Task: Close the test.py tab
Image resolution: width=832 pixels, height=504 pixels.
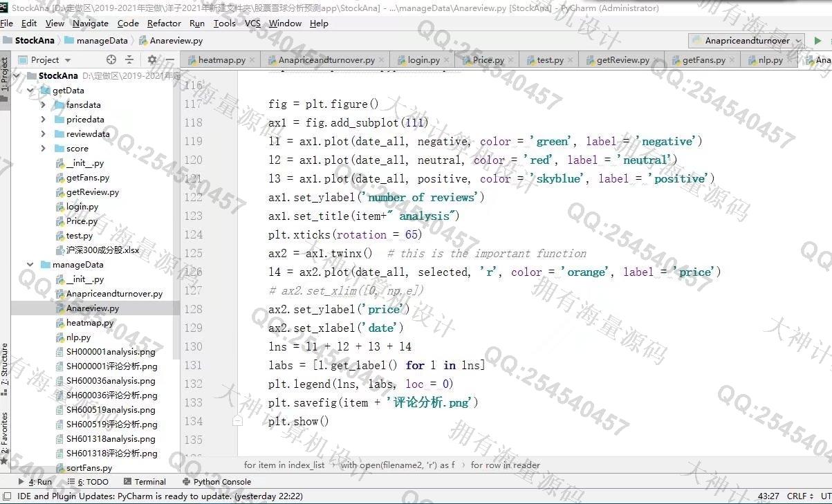Action: [570, 60]
